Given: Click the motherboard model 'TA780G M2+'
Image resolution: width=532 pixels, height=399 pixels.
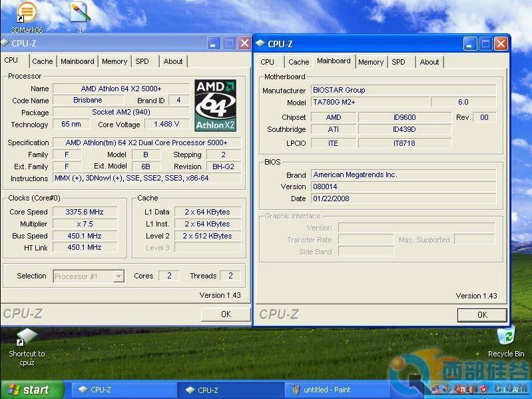Looking at the screenshot, I should pyautogui.click(x=370, y=102).
